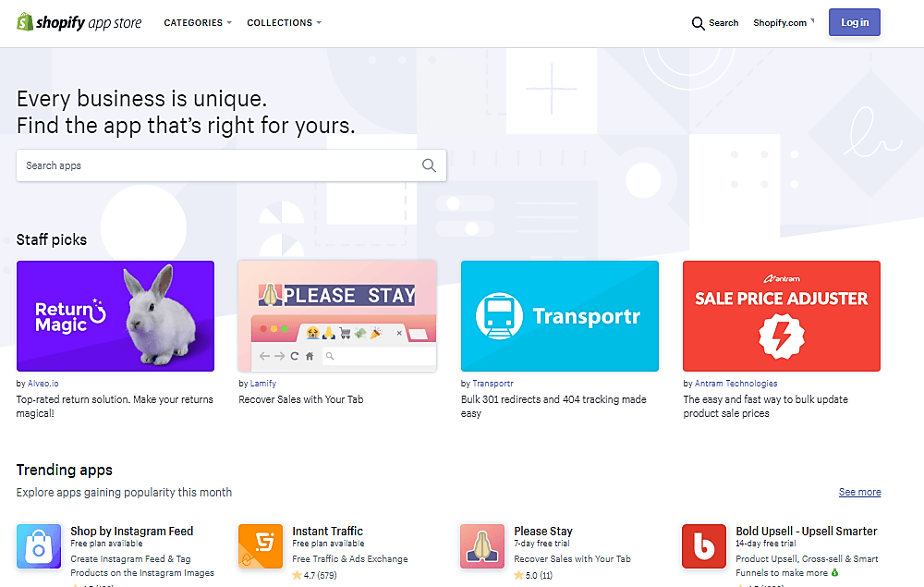Open the Shop by Instagram Feed title
The height and width of the screenshot is (587, 924).
[x=132, y=531]
